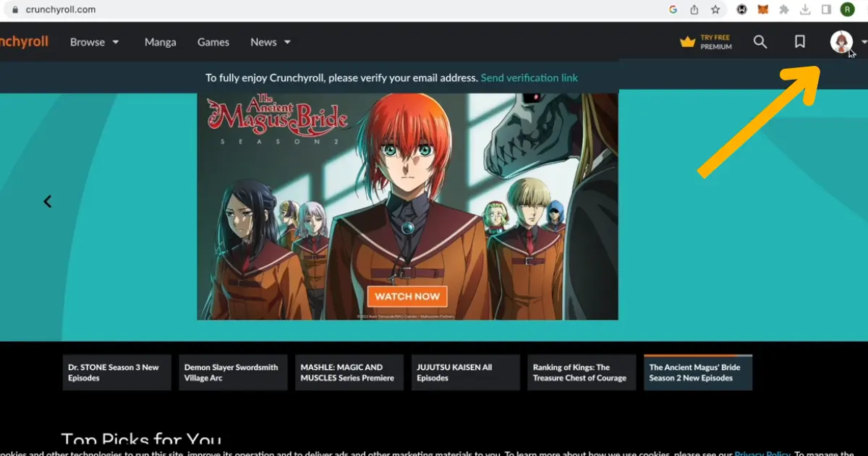Open the MetaMask fox extension
The height and width of the screenshot is (456, 868).
(763, 9)
